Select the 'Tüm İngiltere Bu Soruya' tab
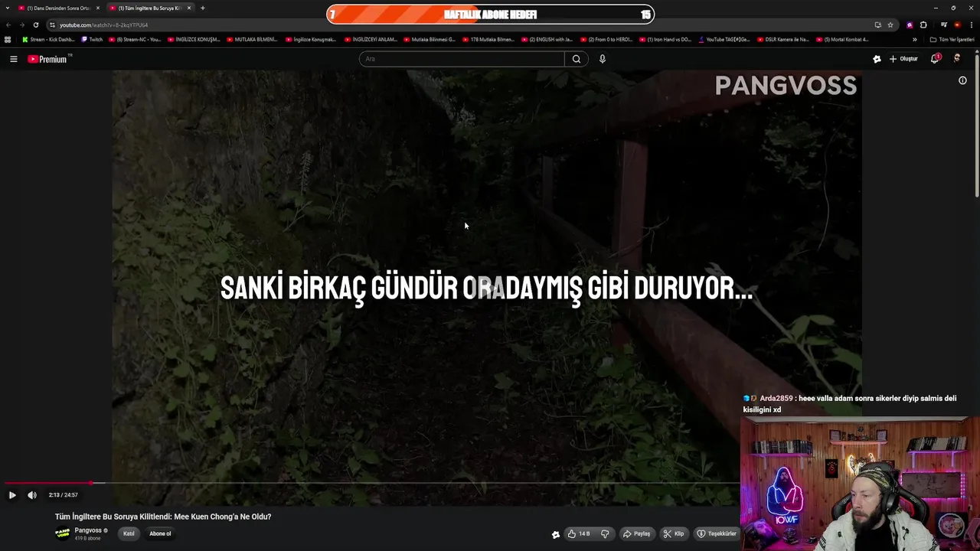The image size is (980, 551). [x=149, y=8]
